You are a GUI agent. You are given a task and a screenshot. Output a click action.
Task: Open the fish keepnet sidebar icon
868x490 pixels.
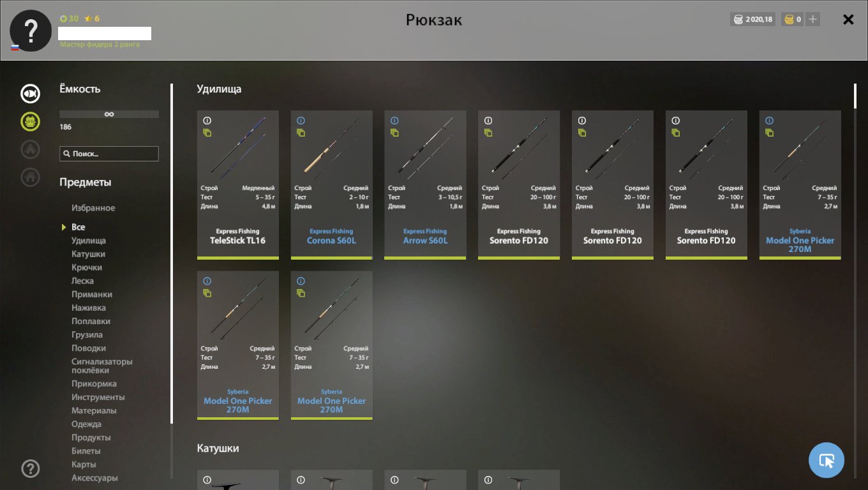pos(30,94)
